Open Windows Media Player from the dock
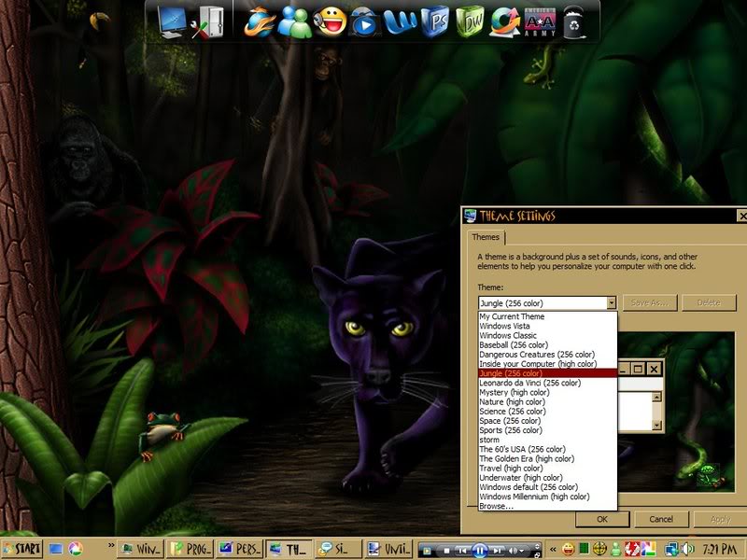The height and width of the screenshot is (560, 747). (x=365, y=23)
